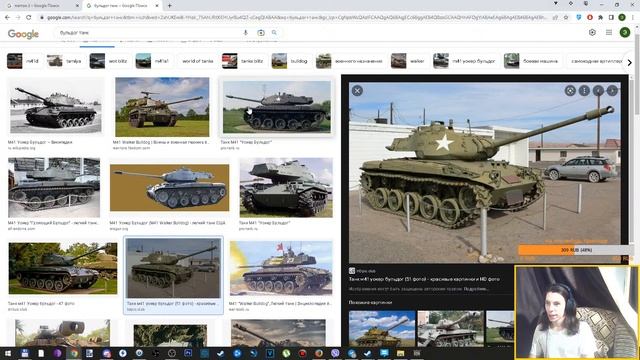Select the 'wot blitz' suggestion chip
The width and height of the screenshot is (640, 360).
[109, 61]
